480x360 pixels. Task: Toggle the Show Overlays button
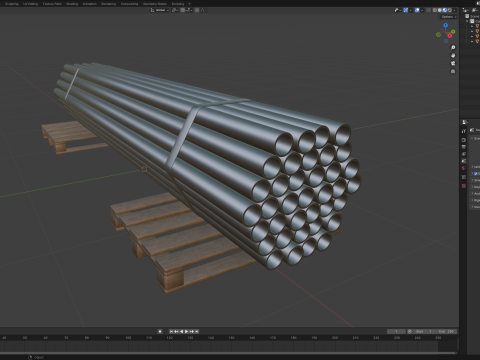pyautogui.click(x=417, y=10)
